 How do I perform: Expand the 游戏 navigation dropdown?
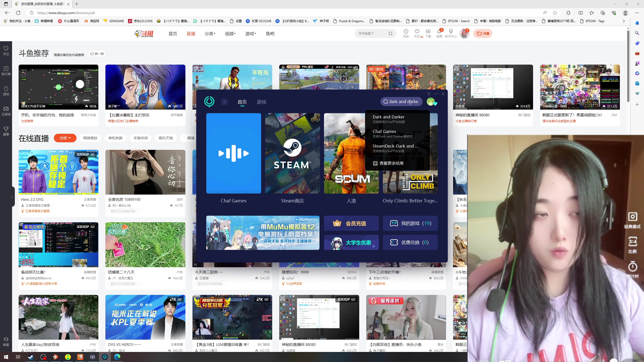tap(251, 34)
